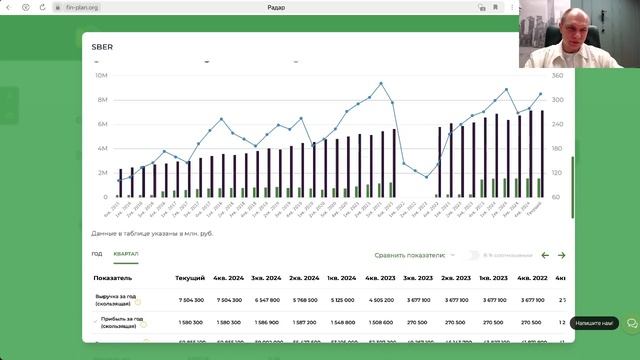The width and height of the screenshot is (640, 360).
Task: Click the modal's vertical scrollbar
Action: click(x=572, y=187)
